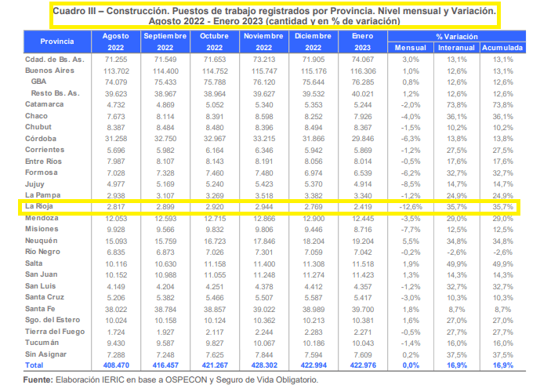
Task: Select the Cuadro III table title
Action: (274, 16)
